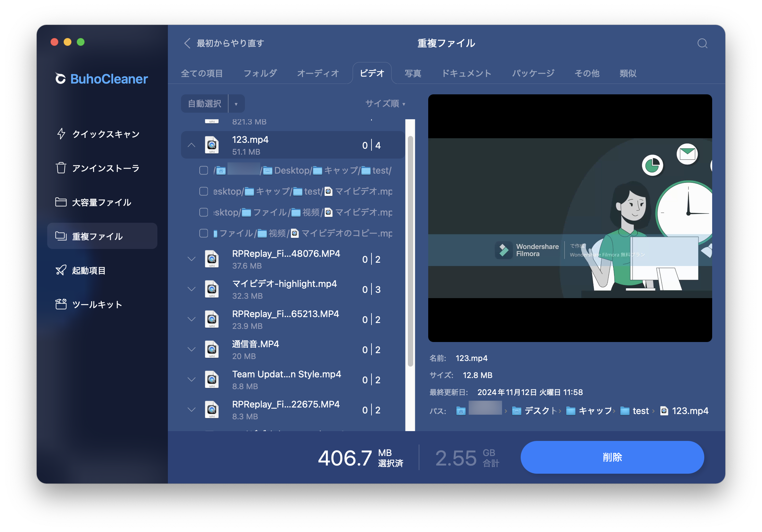The image size is (762, 532).
Task: Open ツールキット in the sidebar
Action: [x=102, y=304]
